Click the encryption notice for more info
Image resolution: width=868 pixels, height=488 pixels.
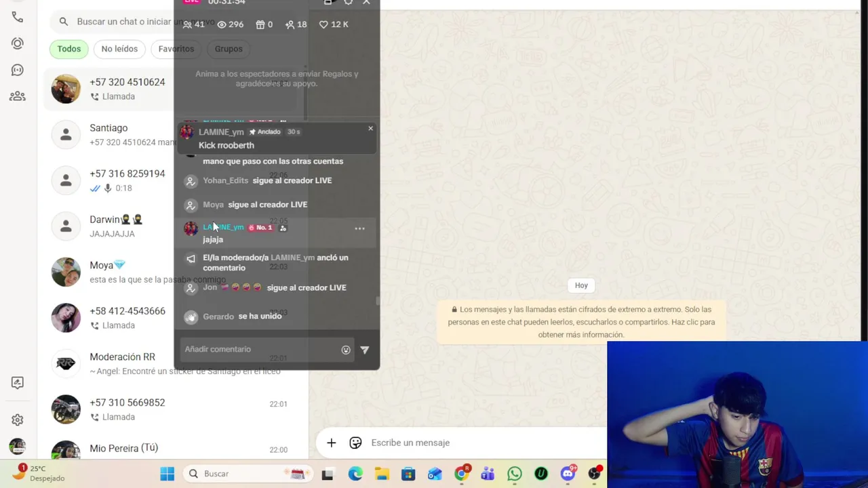(581, 322)
